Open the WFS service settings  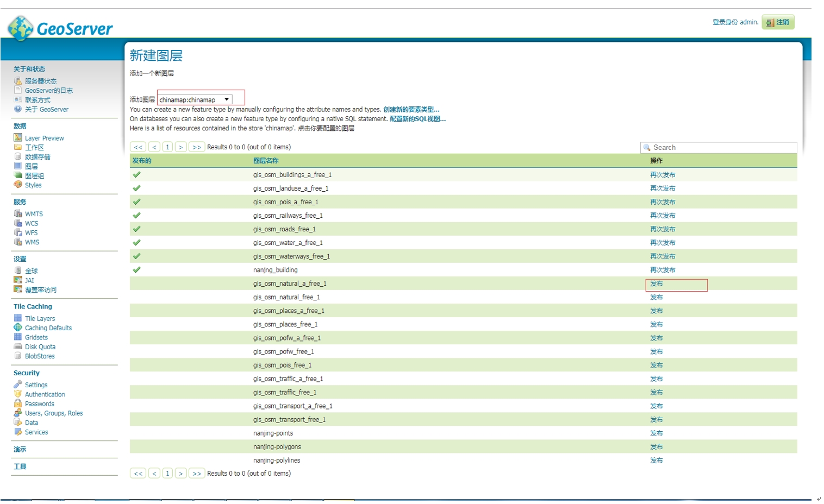pyautogui.click(x=31, y=232)
